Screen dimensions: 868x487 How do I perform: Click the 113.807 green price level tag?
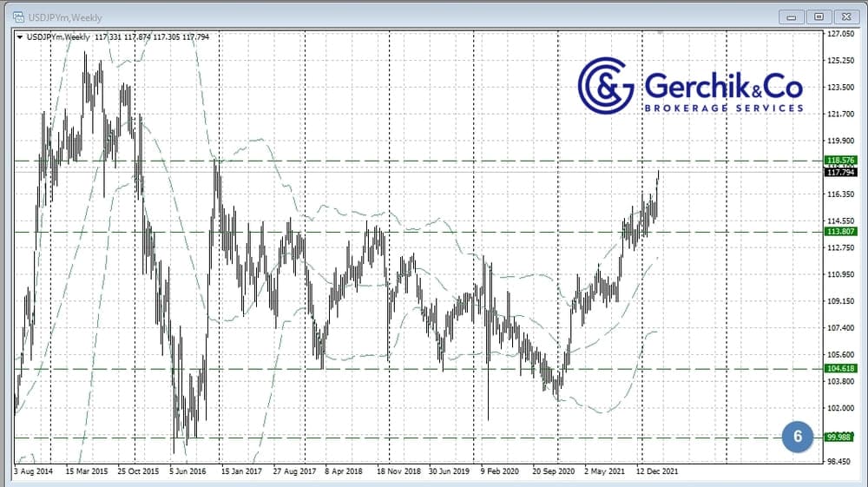click(x=841, y=232)
